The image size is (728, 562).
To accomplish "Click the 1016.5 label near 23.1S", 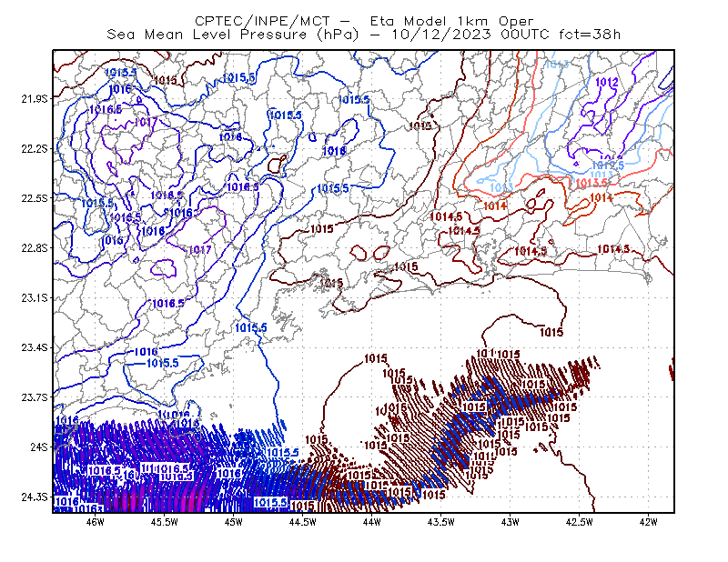I will click(x=168, y=304).
